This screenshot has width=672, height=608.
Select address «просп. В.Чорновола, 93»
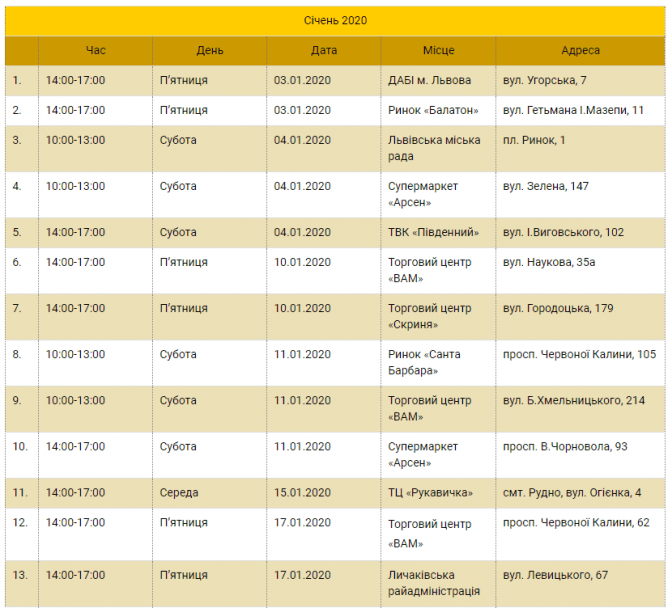[x=565, y=446]
